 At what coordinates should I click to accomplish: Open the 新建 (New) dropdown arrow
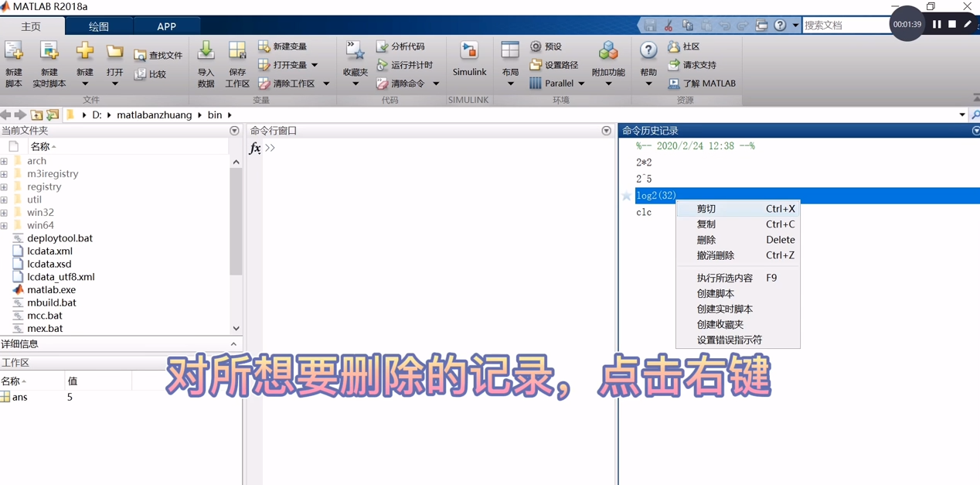coord(85,84)
